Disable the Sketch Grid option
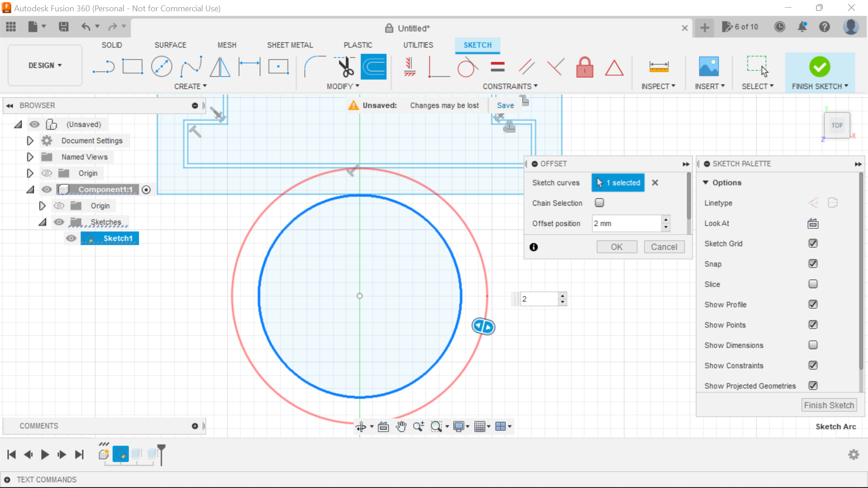The image size is (868, 488). click(x=813, y=243)
